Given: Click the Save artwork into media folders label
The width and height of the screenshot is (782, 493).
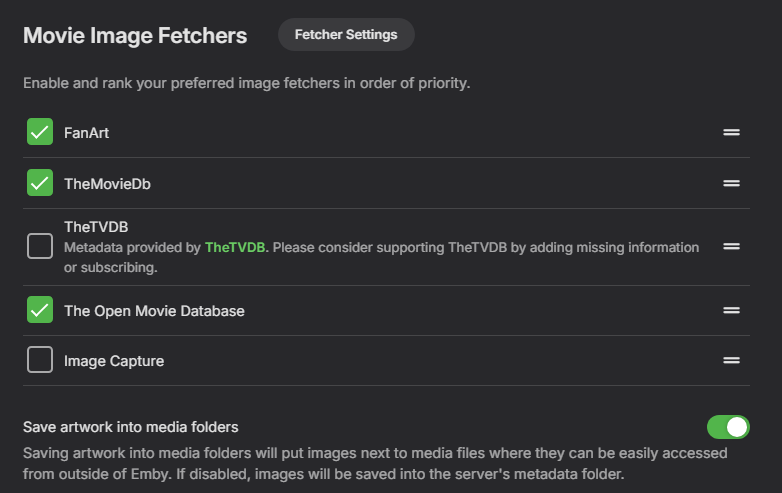Looking at the screenshot, I should pyautogui.click(x=131, y=427).
